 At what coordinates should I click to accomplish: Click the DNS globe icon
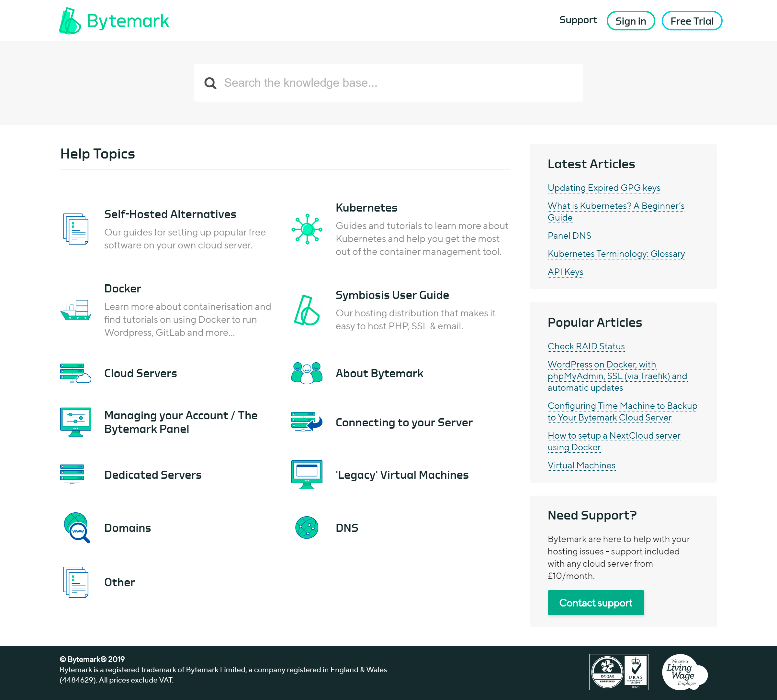click(x=306, y=528)
